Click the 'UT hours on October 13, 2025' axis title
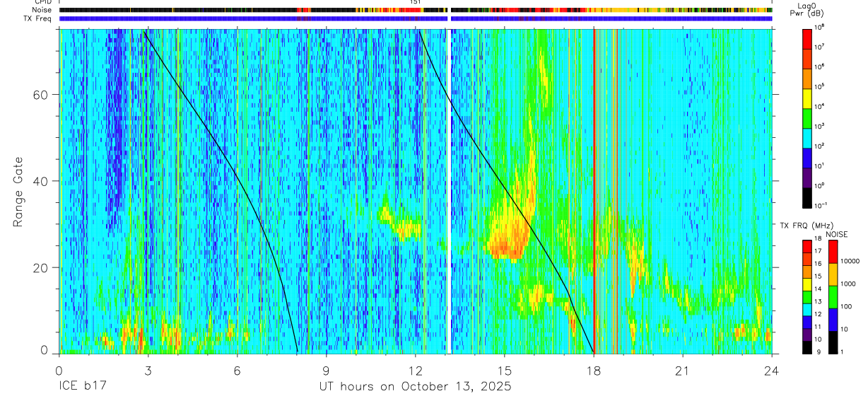 coord(414,387)
